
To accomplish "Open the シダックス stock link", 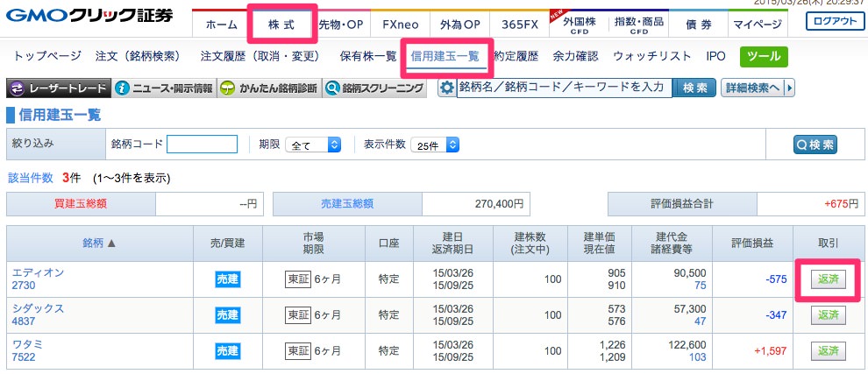I will 39,308.
